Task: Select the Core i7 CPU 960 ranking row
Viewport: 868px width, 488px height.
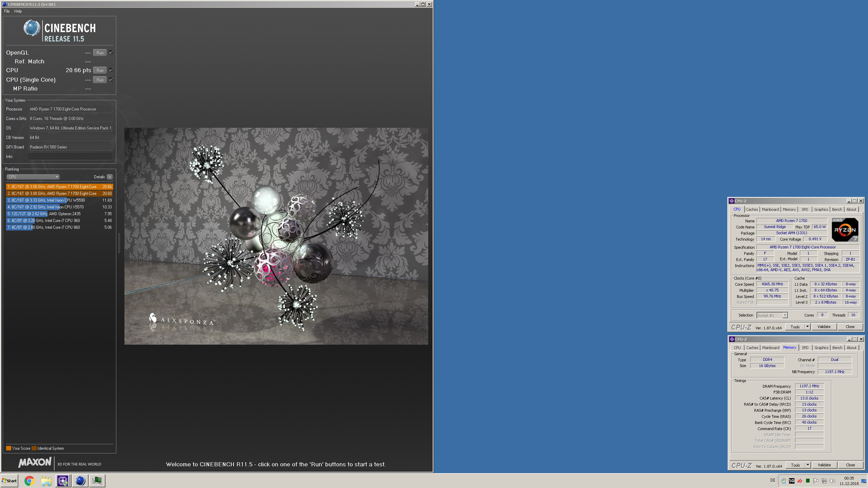Action: [59, 221]
